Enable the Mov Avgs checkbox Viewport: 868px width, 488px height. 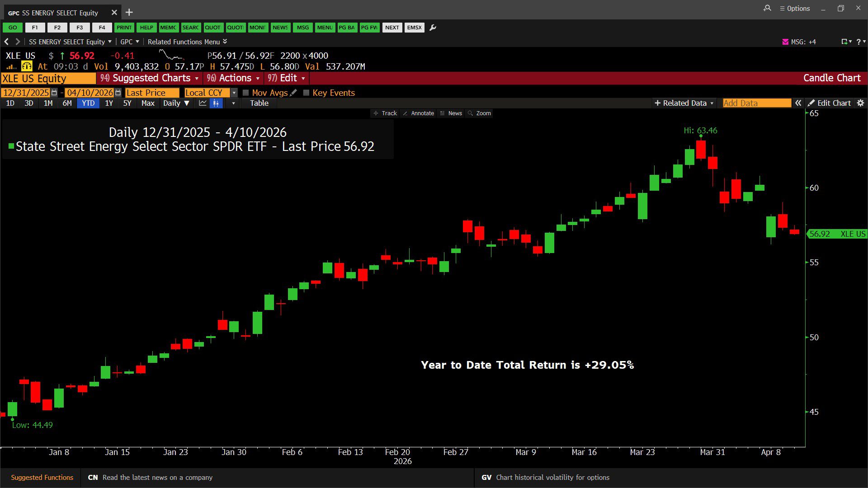(x=246, y=93)
